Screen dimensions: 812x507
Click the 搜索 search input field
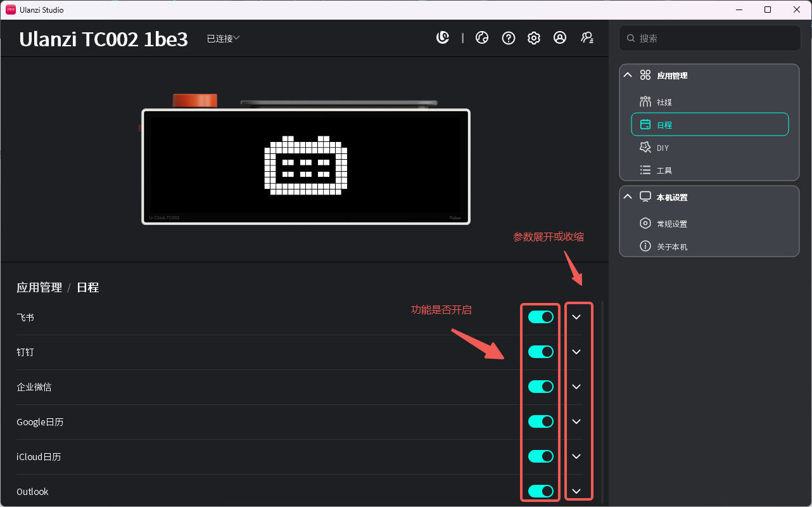[710, 38]
